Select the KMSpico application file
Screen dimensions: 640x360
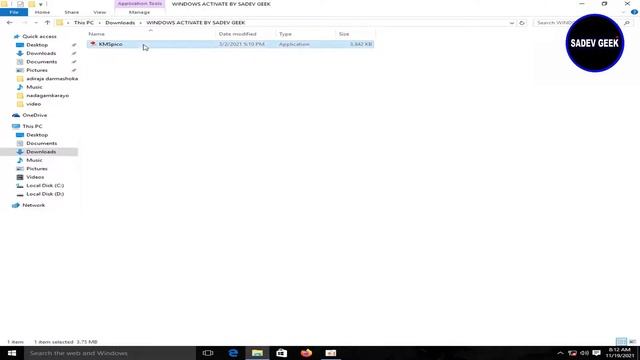pyautogui.click(x=231, y=44)
